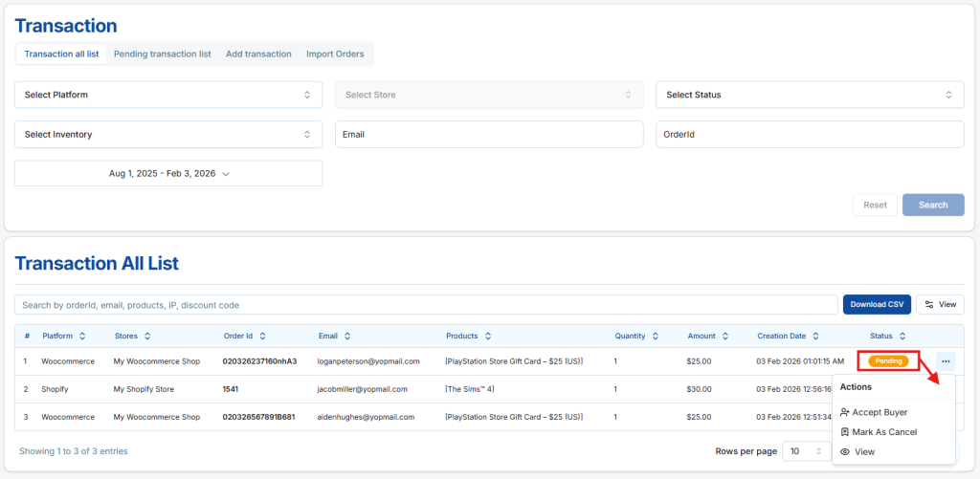
Task: Sort the Products column using its arrows
Action: (x=488, y=337)
